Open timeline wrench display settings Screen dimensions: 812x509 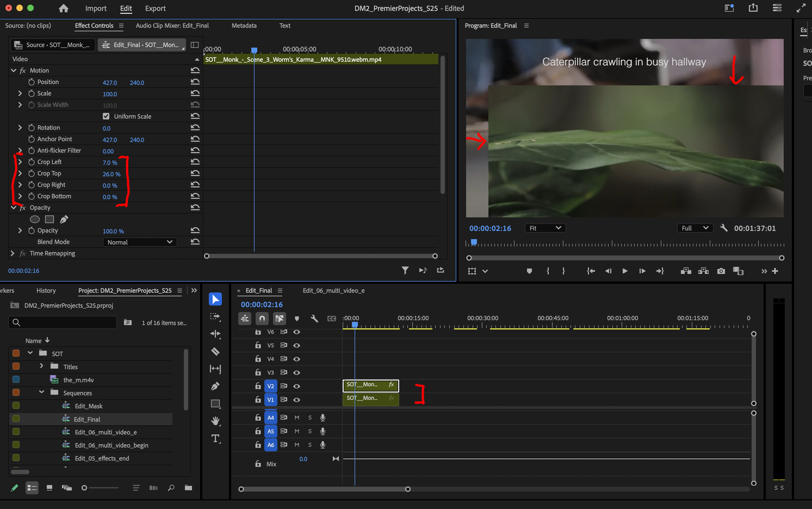point(314,319)
